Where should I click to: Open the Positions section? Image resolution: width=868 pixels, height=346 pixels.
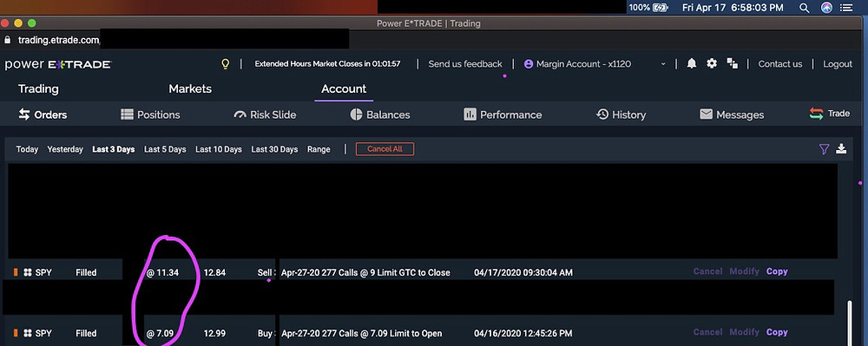pyautogui.click(x=150, y=115)
